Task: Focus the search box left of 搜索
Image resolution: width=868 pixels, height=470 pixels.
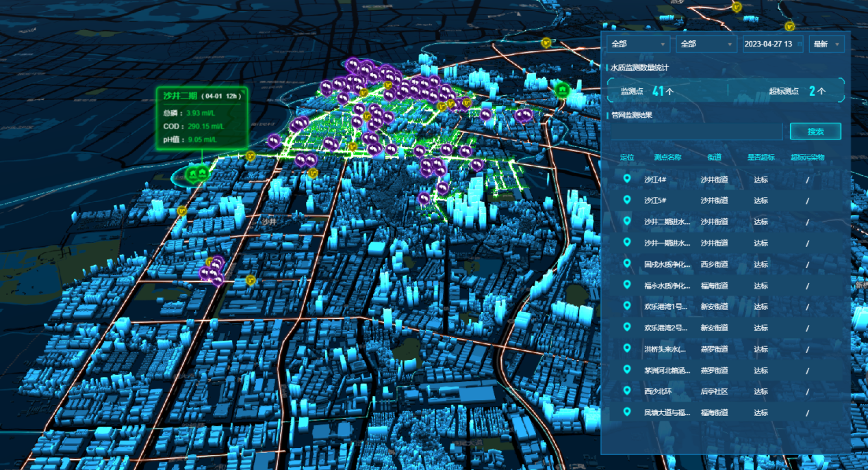Action: (x=695, y=131)
